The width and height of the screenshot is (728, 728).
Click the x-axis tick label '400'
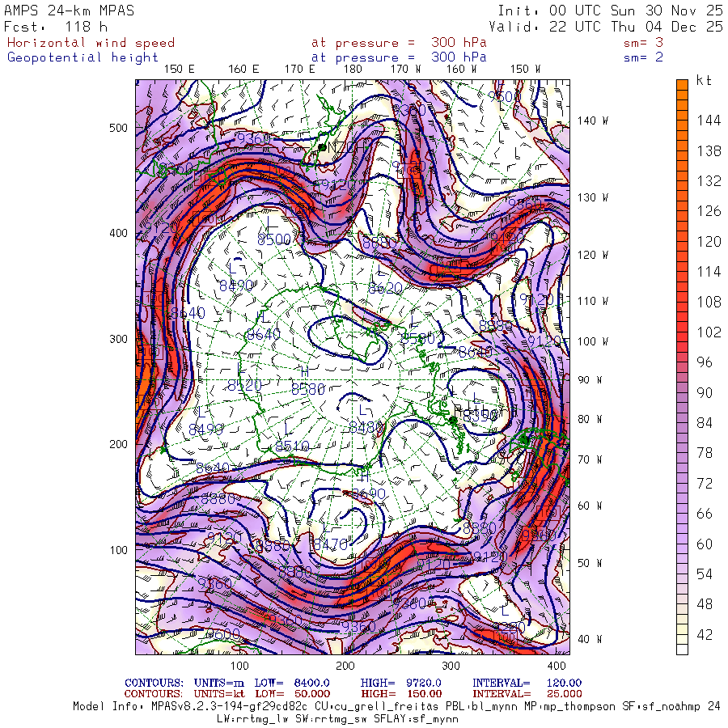click(557, 666)
